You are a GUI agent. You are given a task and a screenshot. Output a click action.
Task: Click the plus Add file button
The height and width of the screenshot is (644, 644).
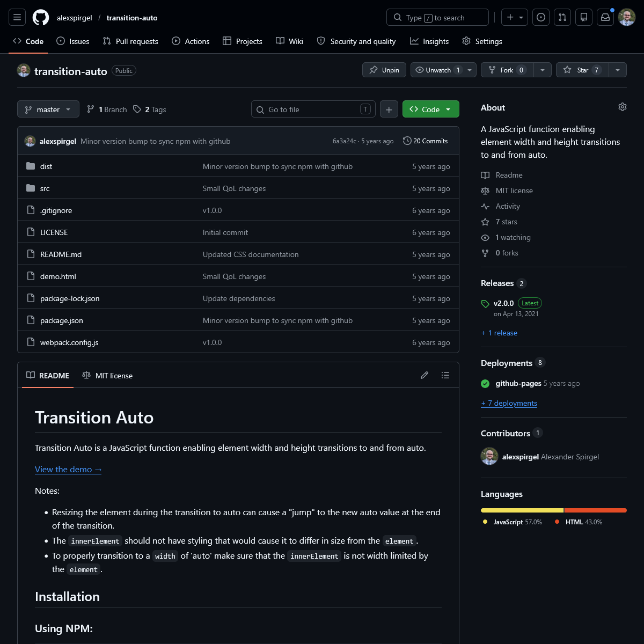tap(389, 109)
